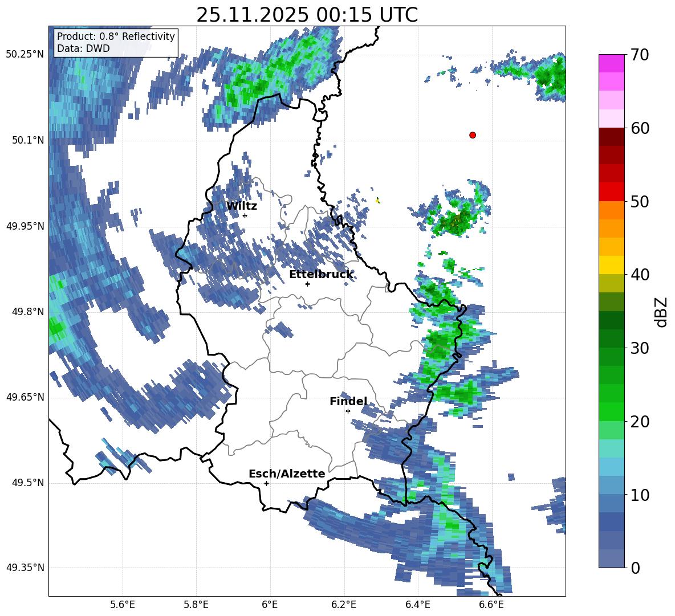Click the small yellow echo pixel east of Wiltz

tap(377, 200)
